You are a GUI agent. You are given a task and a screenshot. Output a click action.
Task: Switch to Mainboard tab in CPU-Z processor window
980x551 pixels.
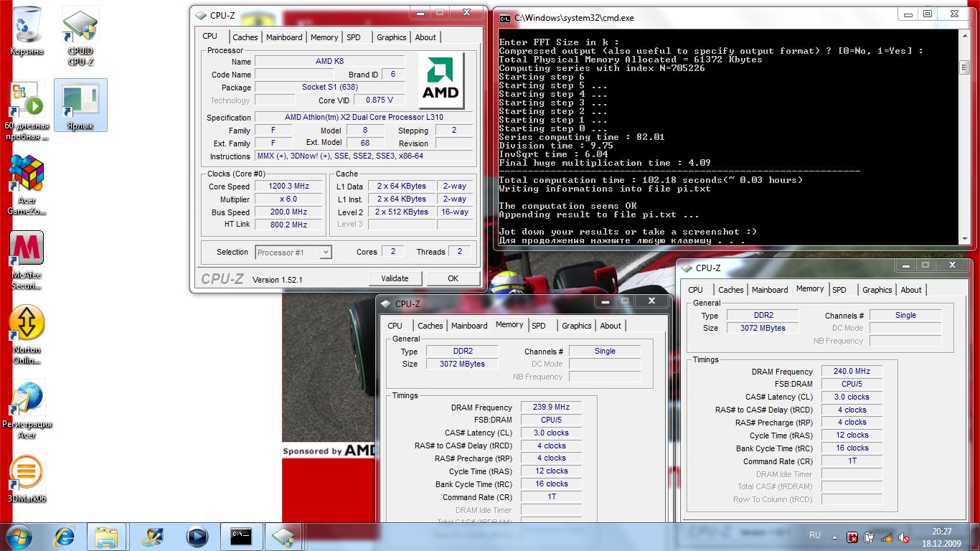click(284, 37)
